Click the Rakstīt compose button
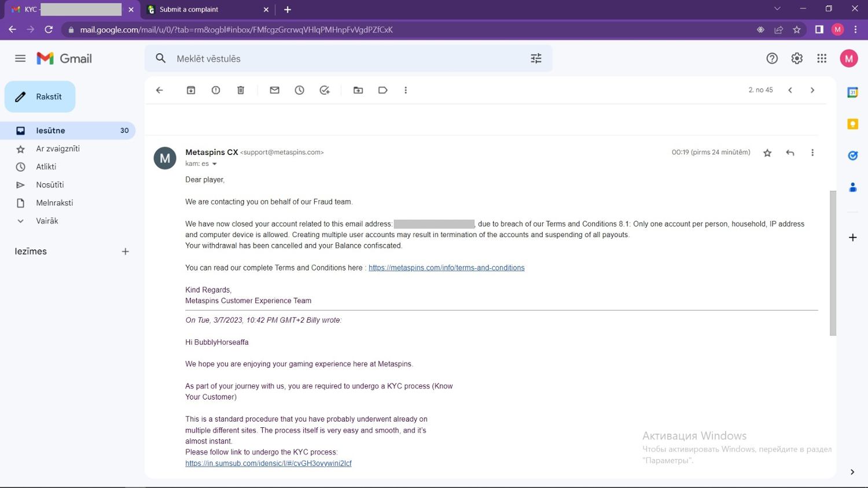 point(40,97)
